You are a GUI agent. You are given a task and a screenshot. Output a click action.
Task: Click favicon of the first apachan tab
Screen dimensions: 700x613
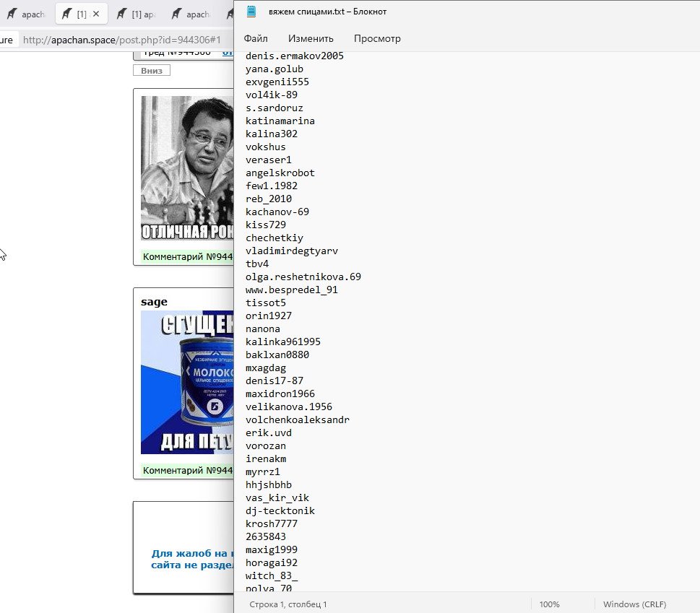(x=12, y=14)
